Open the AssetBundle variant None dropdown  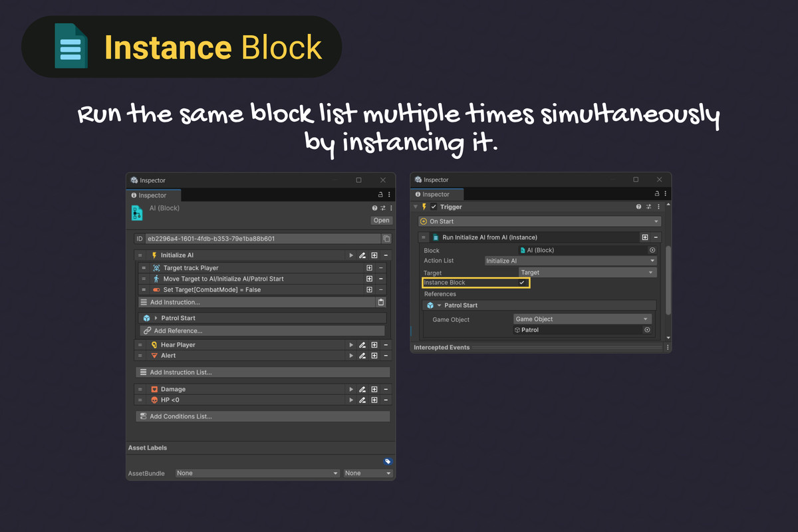pyautogui.click(x=368, y=473)
